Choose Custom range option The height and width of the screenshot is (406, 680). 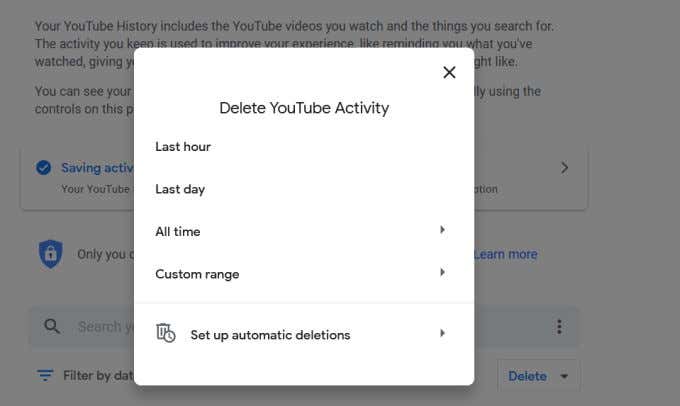197,274
